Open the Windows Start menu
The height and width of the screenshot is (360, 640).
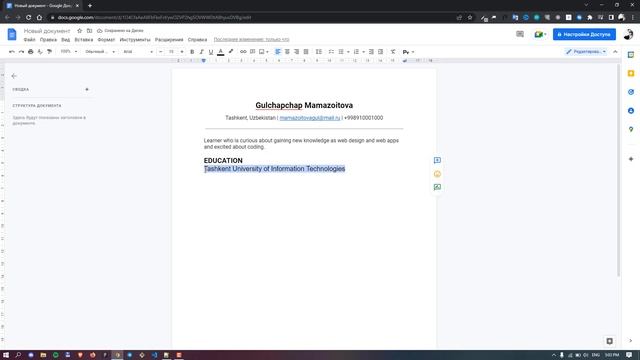[x=6, y=355]
